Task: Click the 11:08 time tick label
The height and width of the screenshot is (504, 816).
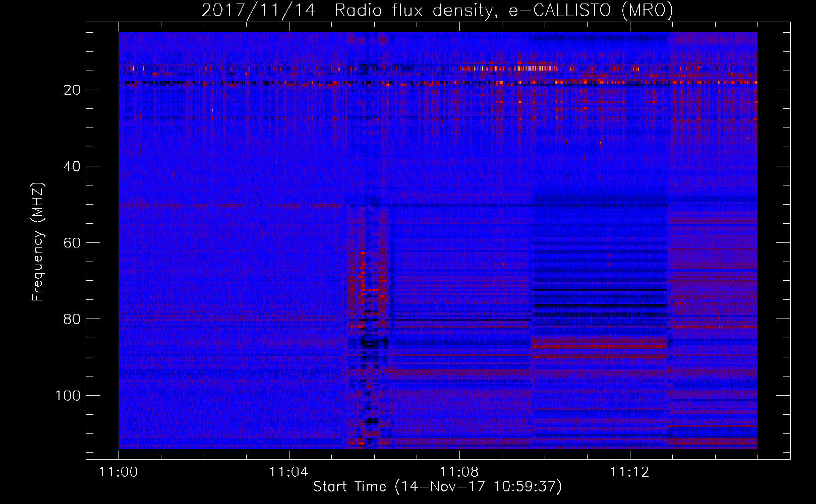Action: (x=459, y=472)
